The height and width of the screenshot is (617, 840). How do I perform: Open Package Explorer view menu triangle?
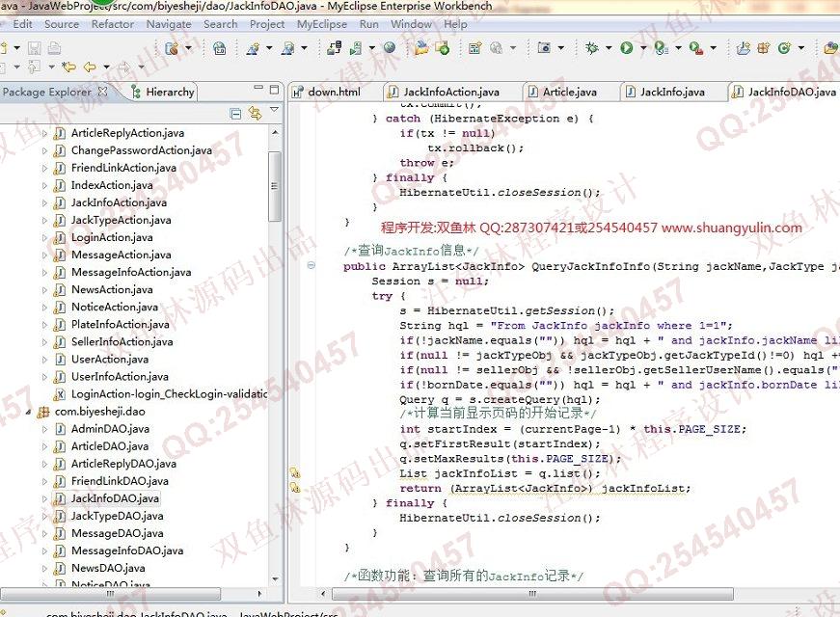coord(274,109)
